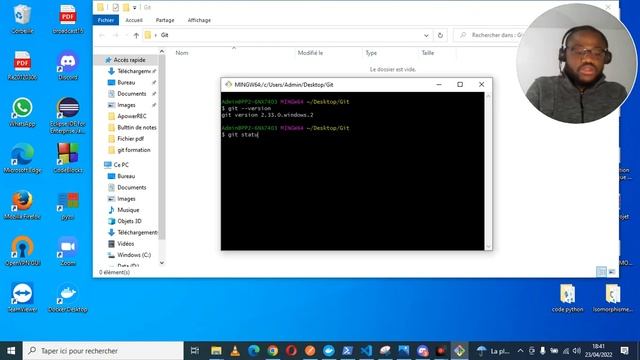The image size is (640, 360).
Task: Open Docker from the taskbar
Action: pos(329,351)
